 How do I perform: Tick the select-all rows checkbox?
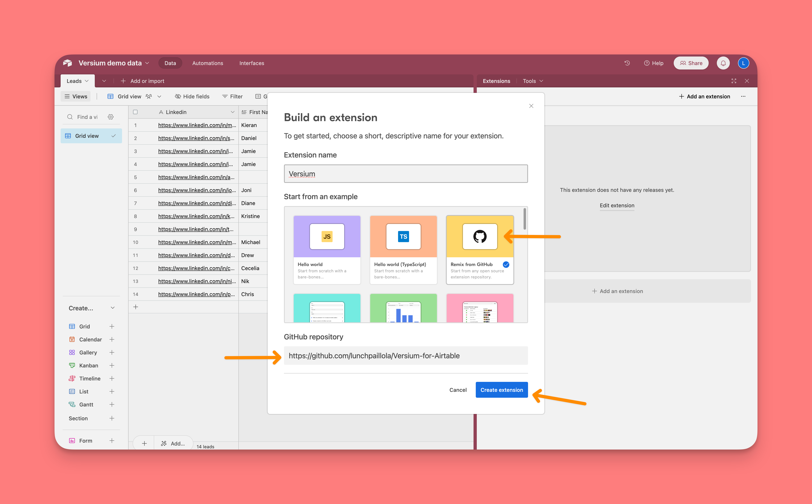click(x=135, y=112)
